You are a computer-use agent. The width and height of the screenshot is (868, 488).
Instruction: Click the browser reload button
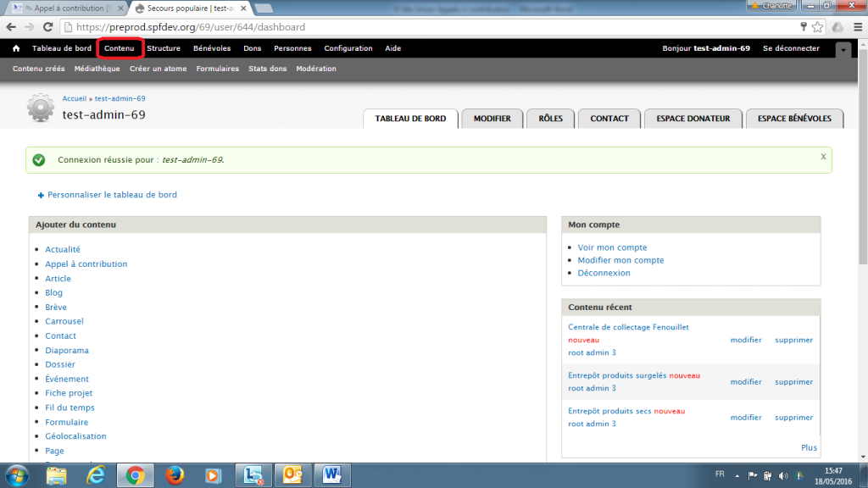(x=49, y=27)
